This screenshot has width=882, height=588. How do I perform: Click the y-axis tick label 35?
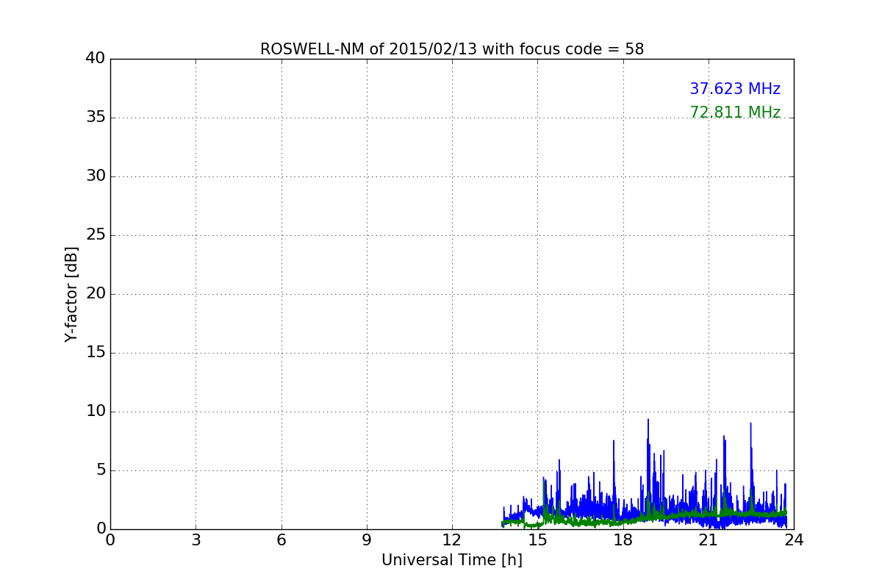click(x=96, y=118)
